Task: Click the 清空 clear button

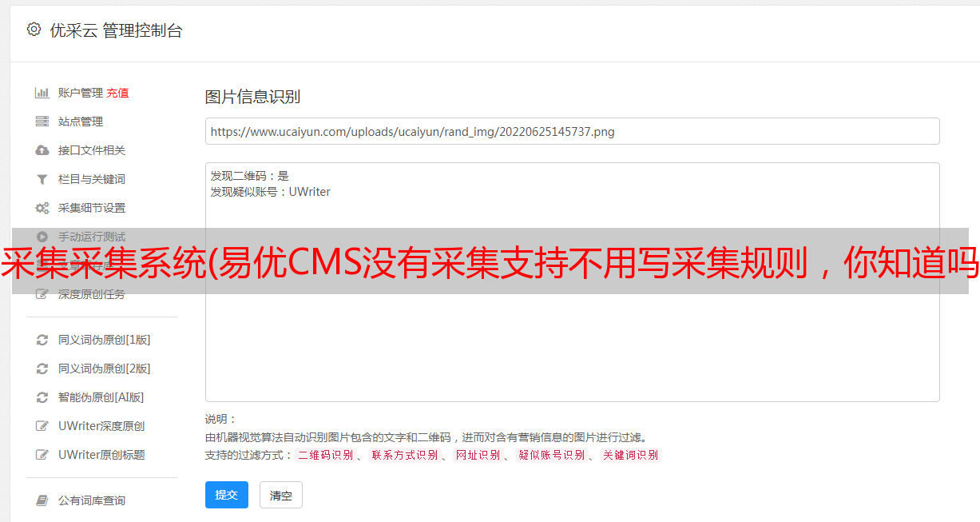Action: [281, 495]
